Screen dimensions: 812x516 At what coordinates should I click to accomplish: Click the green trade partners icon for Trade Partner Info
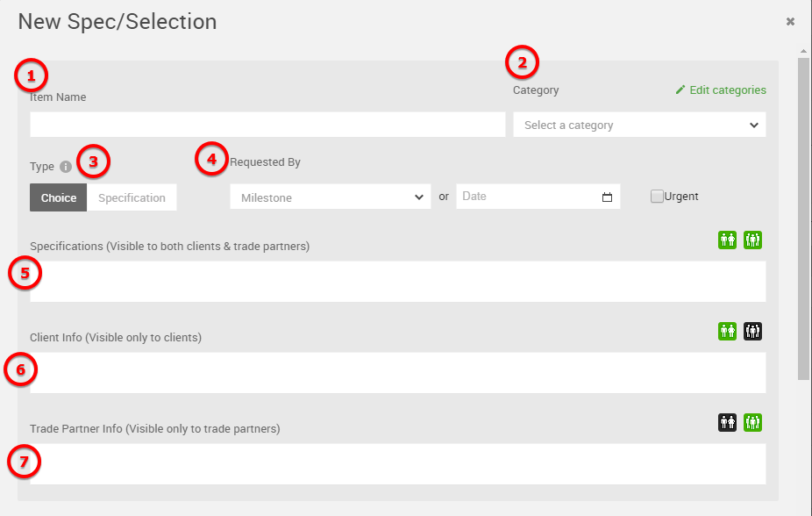[x=752, y=423]
